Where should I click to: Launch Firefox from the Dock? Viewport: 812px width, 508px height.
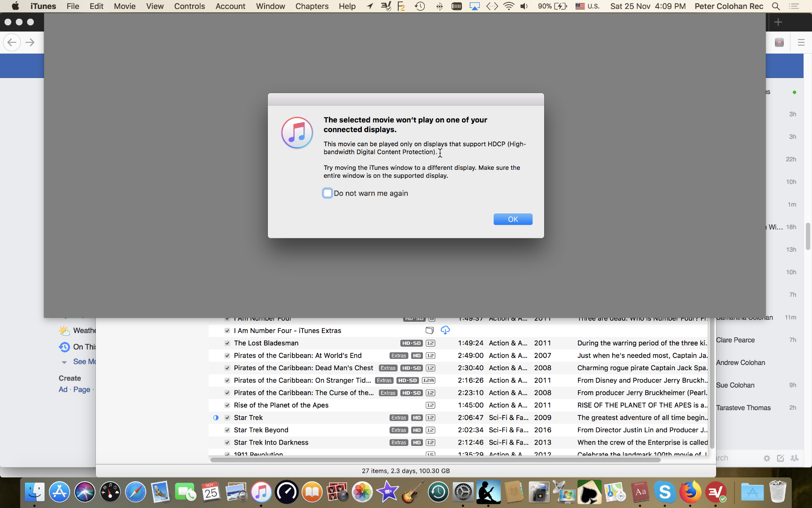690,492
